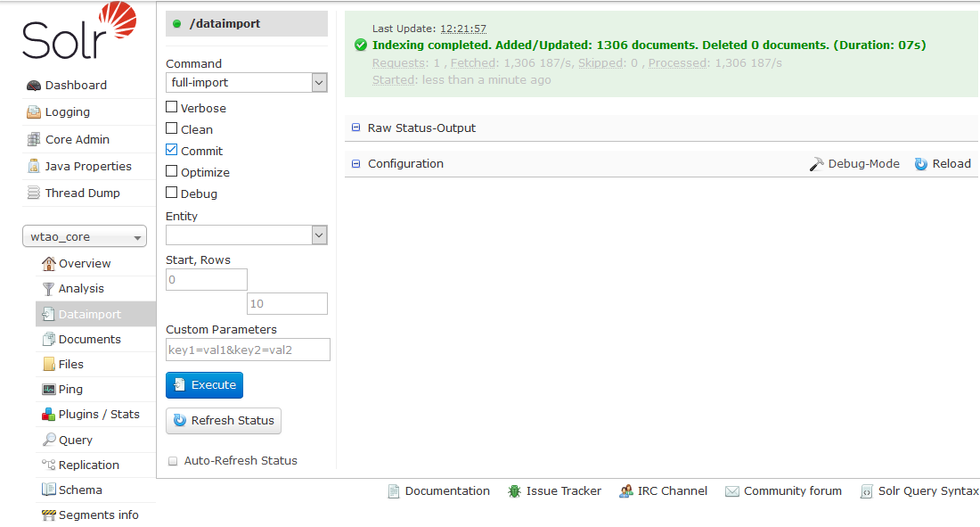Click the Community forum envelope icon

click(x=731, y=491)
